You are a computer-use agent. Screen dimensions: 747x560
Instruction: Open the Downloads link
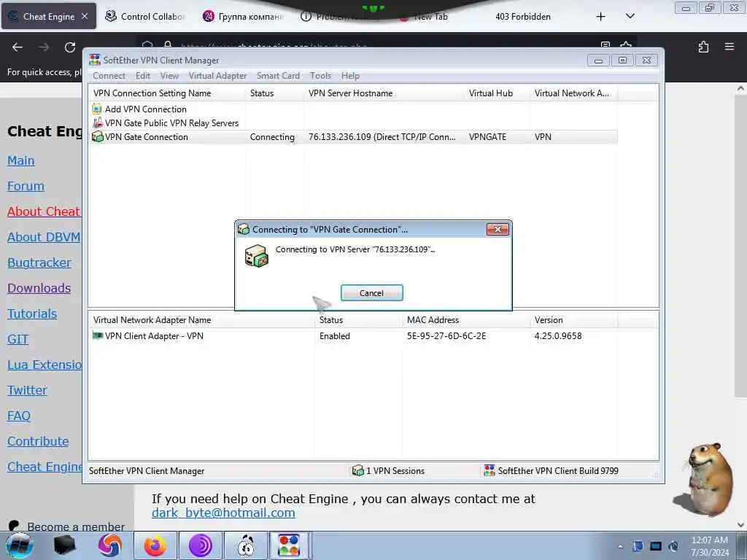click(x=39, y=288)
